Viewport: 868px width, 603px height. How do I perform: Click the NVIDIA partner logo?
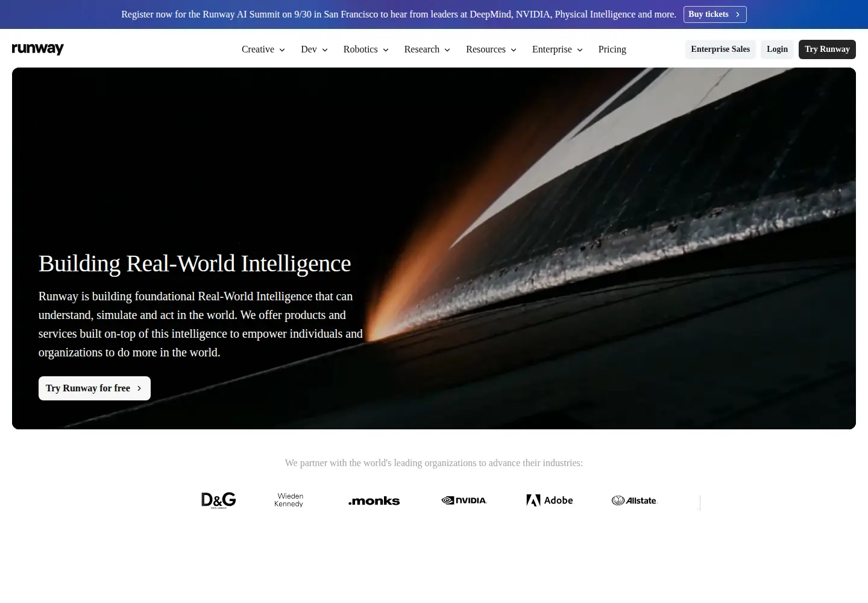point(464,500)
